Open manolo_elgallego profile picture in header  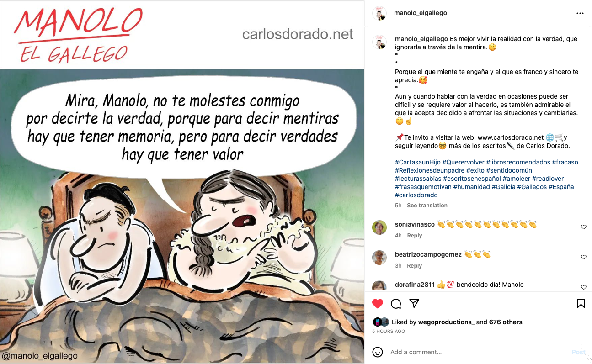(x=379, y=13)
